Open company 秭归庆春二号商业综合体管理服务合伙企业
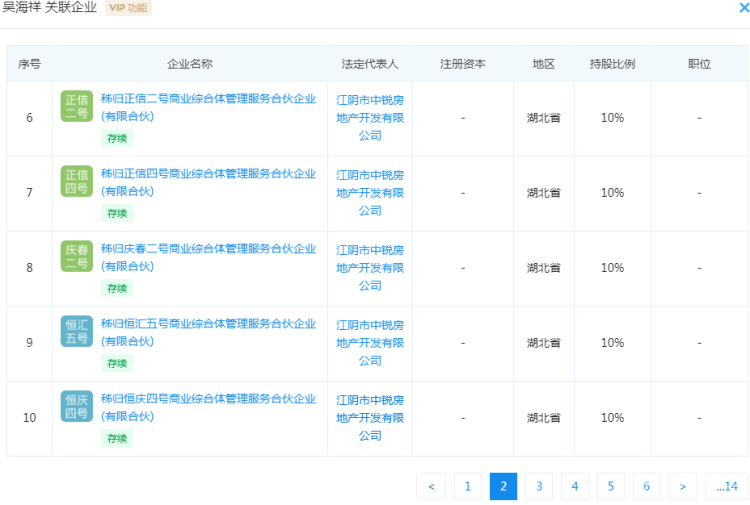This screenshot has width=750, height=505. pyautogui.click(x=208, y=257)
